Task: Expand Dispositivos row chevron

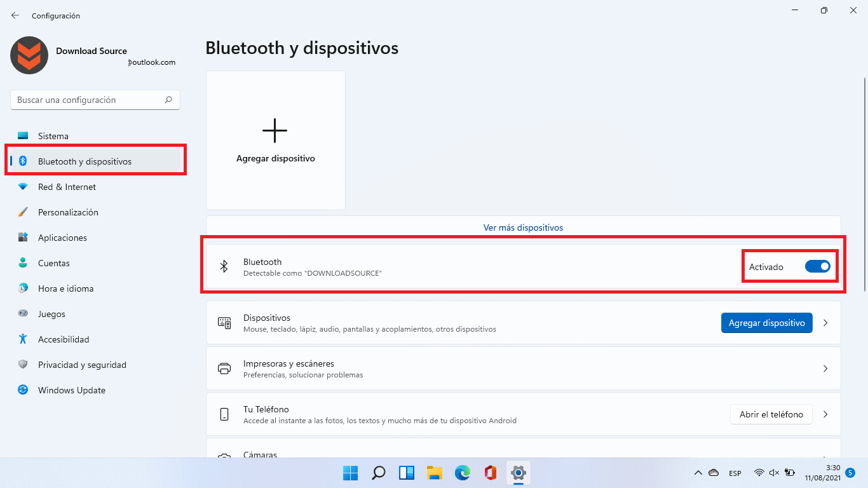Action: pos(825,323)
